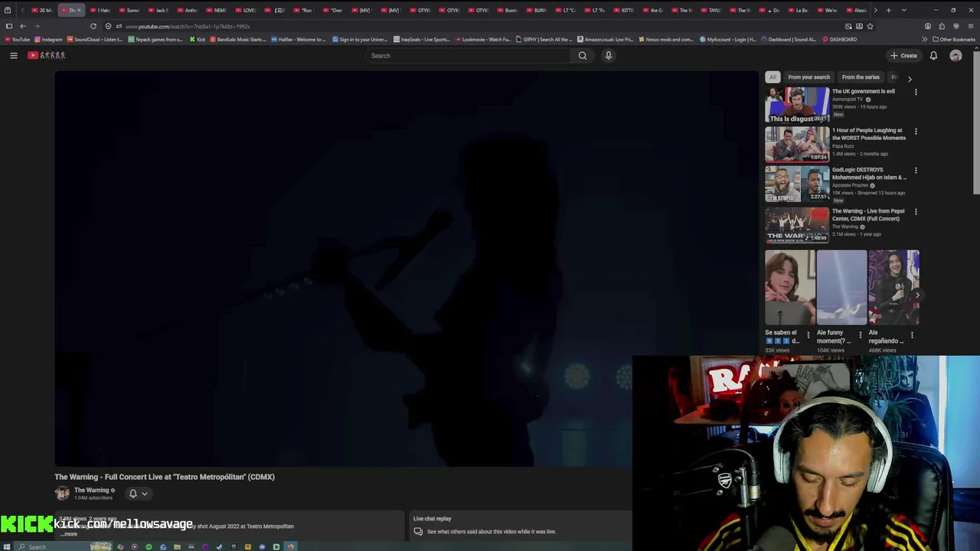Open The Warning channel avatar
The height and width of the screenshot is (551, 980).
pyautogui.click(x=62, y=494)
